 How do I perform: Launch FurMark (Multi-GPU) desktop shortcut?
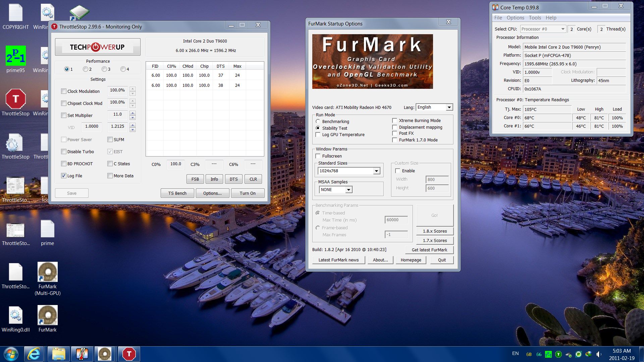click(47, 278)
